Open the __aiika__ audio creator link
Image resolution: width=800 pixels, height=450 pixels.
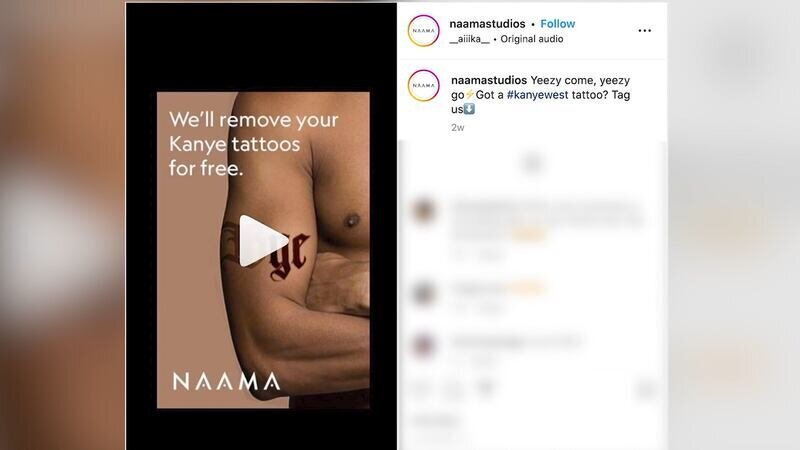469,39
